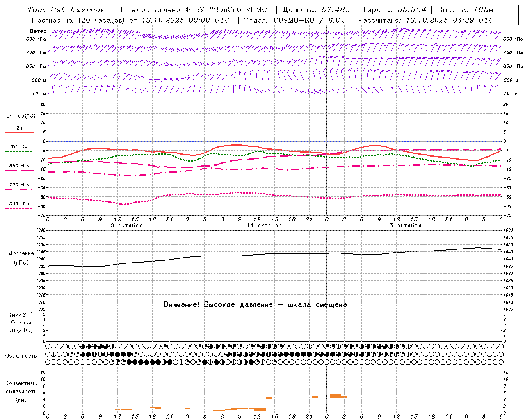Click the elevation text Высота: 168м
The image size is (525, 420).
pos(465,10)
